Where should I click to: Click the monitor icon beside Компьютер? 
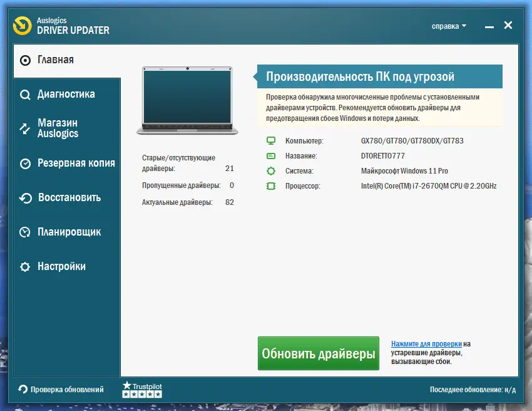click(x=270, y=140)
